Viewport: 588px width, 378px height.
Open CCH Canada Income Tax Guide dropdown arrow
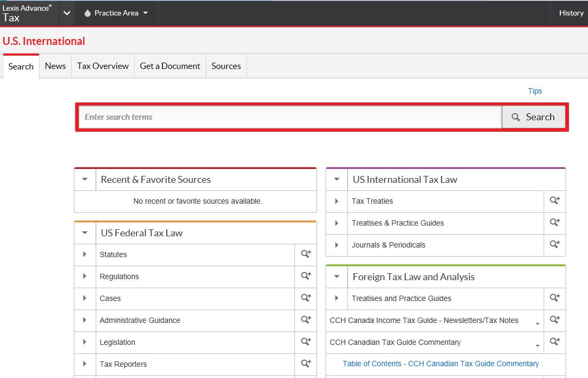[537, 323]
